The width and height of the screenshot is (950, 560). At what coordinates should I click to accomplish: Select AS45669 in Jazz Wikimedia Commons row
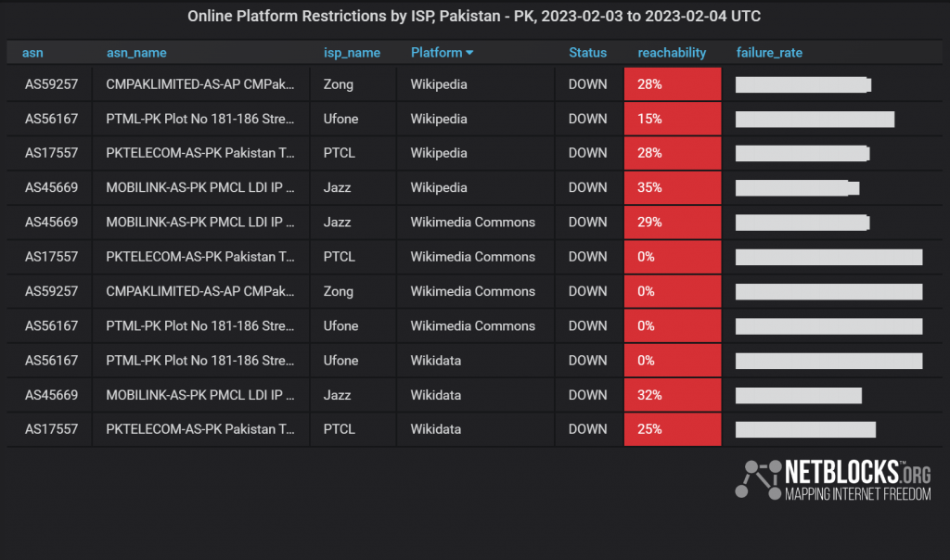[x=52, y=223]
